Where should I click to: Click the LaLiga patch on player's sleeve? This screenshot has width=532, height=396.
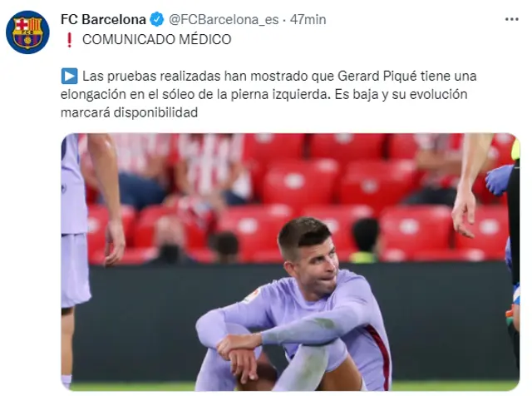252,295
